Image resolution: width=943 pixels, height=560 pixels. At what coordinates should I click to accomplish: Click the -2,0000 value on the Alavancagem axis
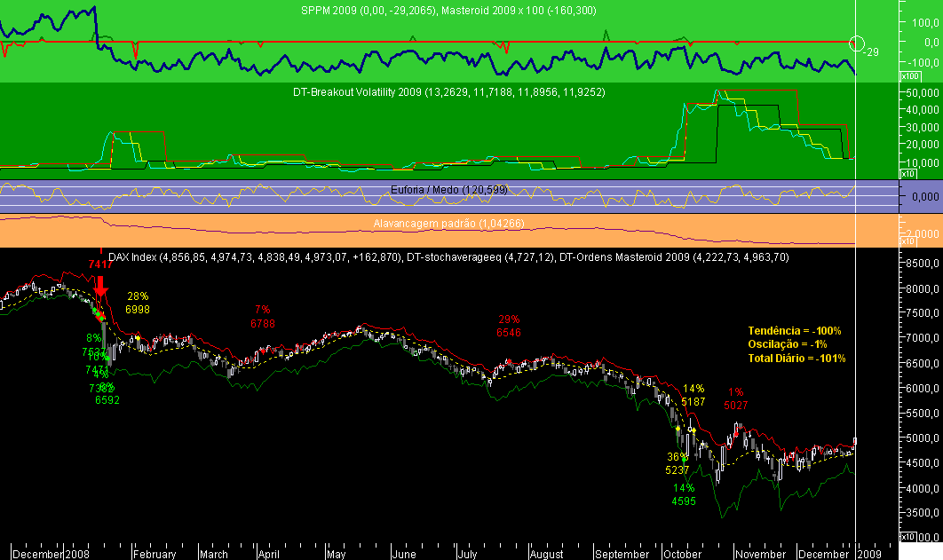923,233
